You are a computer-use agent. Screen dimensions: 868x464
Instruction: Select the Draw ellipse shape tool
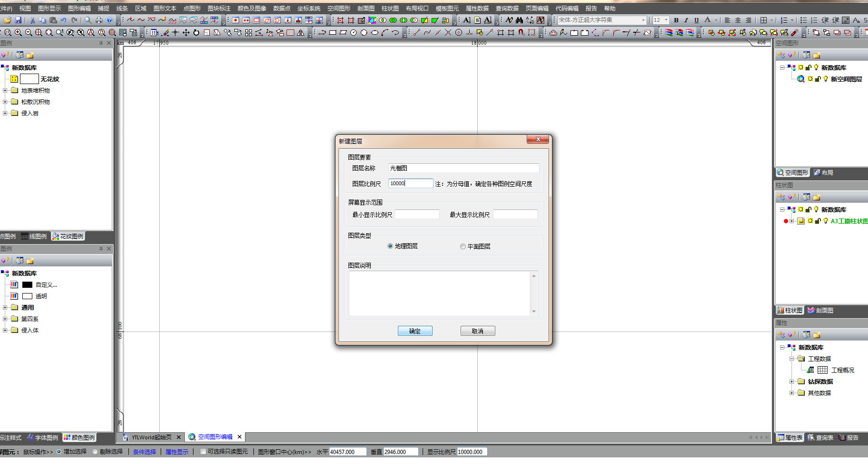pos(375,32)
